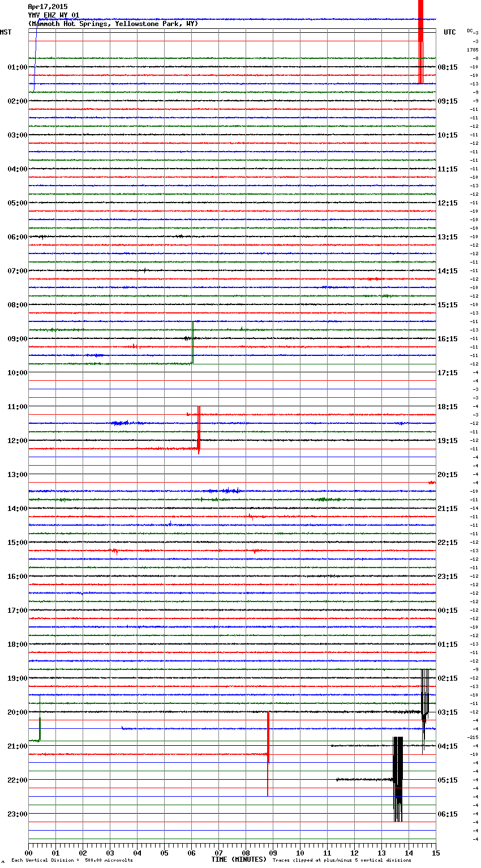
Task: Click the 02:00 MST time label
Action: pos(18,101)
